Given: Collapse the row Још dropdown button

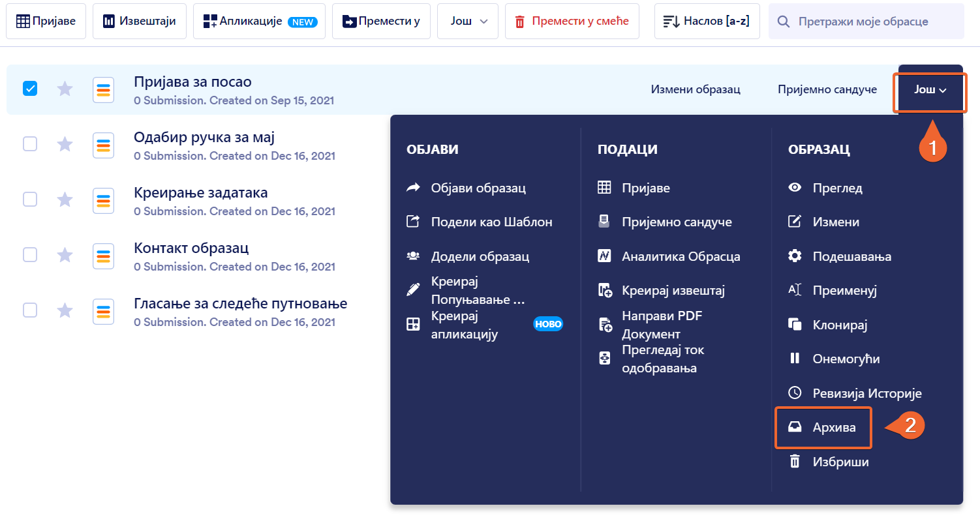Looking at the screenshot, I should (930, 89).
